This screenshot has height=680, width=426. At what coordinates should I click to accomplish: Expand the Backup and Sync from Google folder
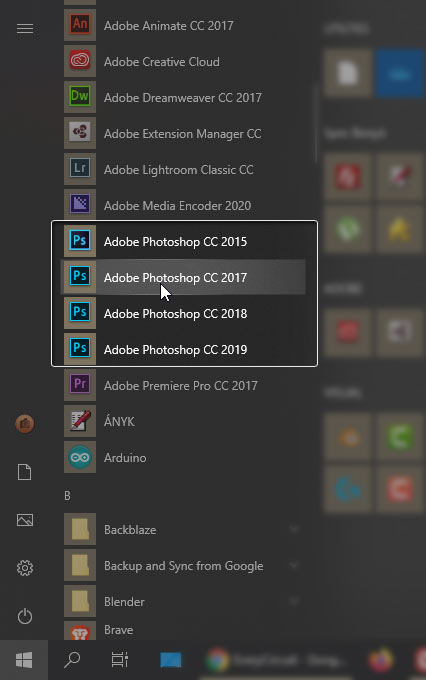pyautogui.click(x=184, y=566)
